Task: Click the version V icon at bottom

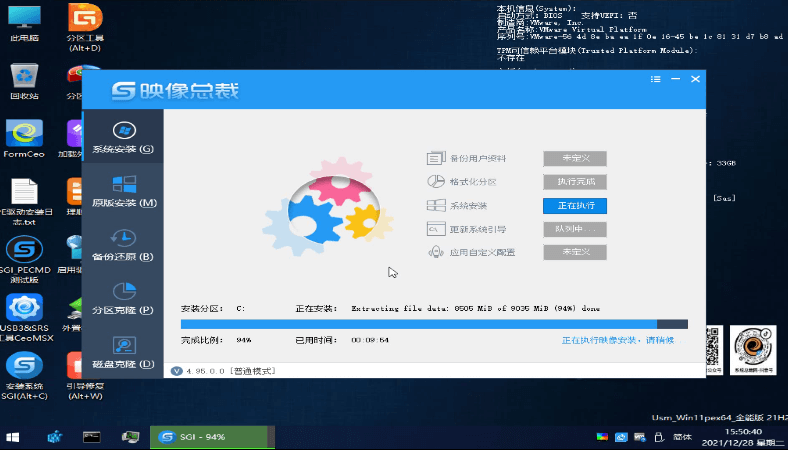Action: click(176, 371)
